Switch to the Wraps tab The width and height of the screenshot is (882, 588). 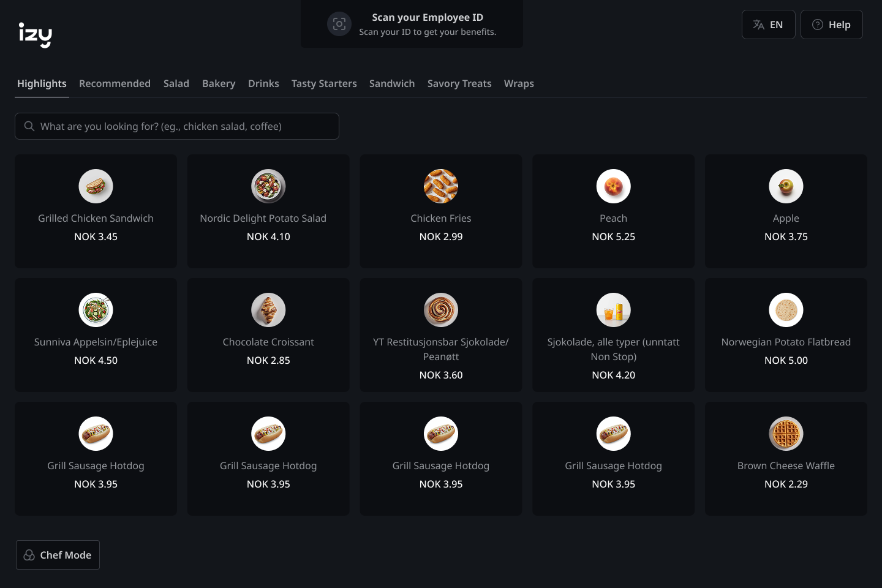tap(519, 83)
